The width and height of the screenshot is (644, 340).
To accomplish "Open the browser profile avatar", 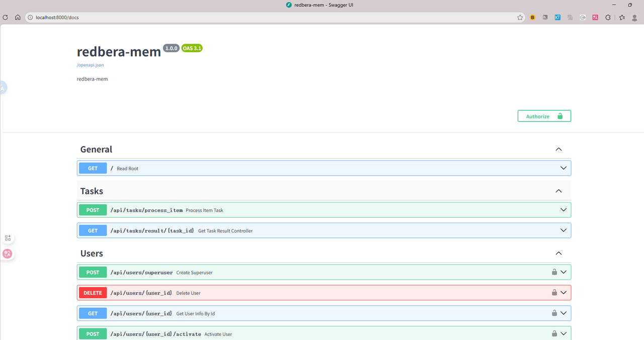I will click(x=634, y=17).
